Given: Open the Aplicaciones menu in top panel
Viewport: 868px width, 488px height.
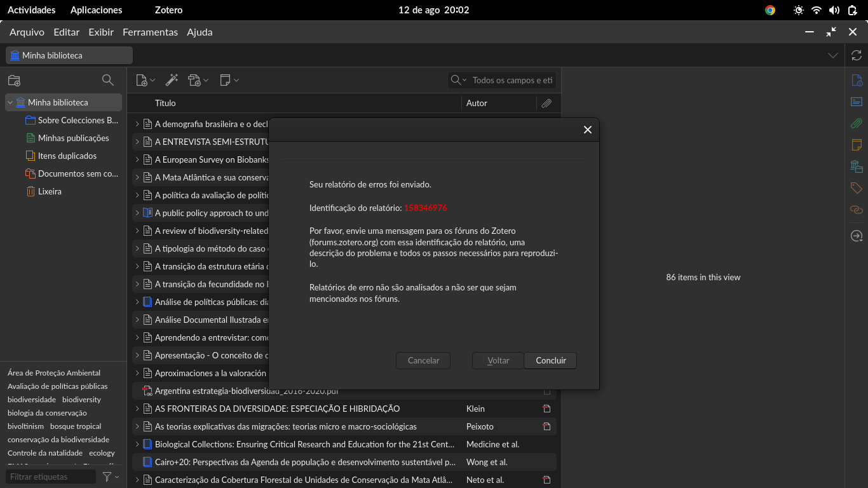Looking at the screenshot, I should pyautogui.click(x=96, y=10).
